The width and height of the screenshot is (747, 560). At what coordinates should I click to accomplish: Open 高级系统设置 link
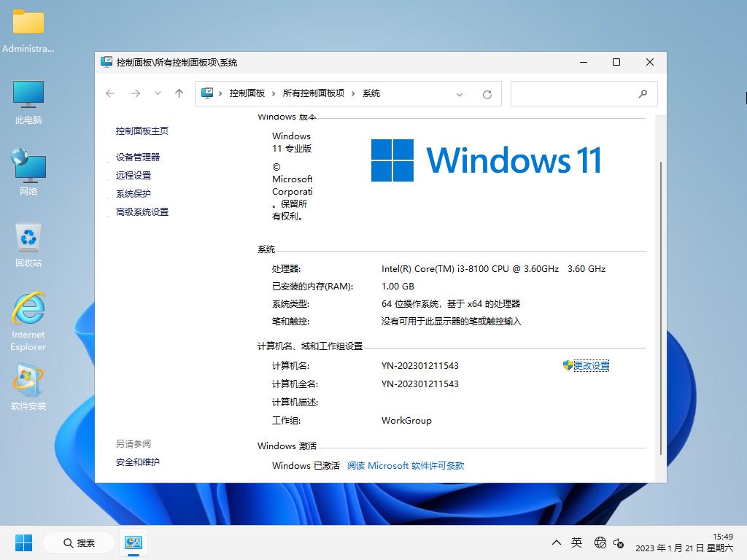(142, 211)
